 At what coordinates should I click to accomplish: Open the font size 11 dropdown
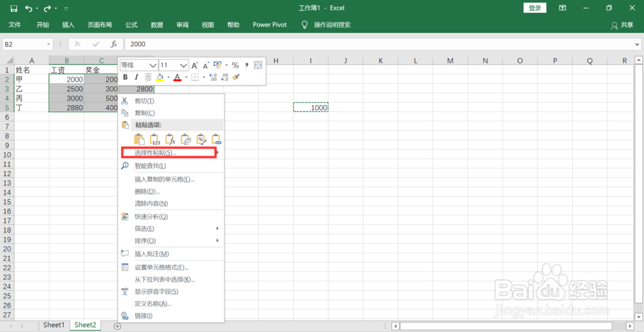(184, 65)
